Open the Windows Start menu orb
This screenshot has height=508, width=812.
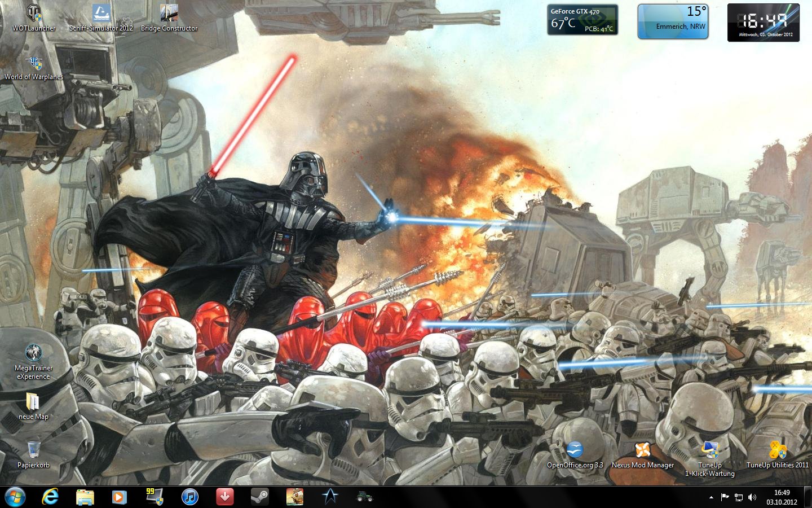pos(15,497)
